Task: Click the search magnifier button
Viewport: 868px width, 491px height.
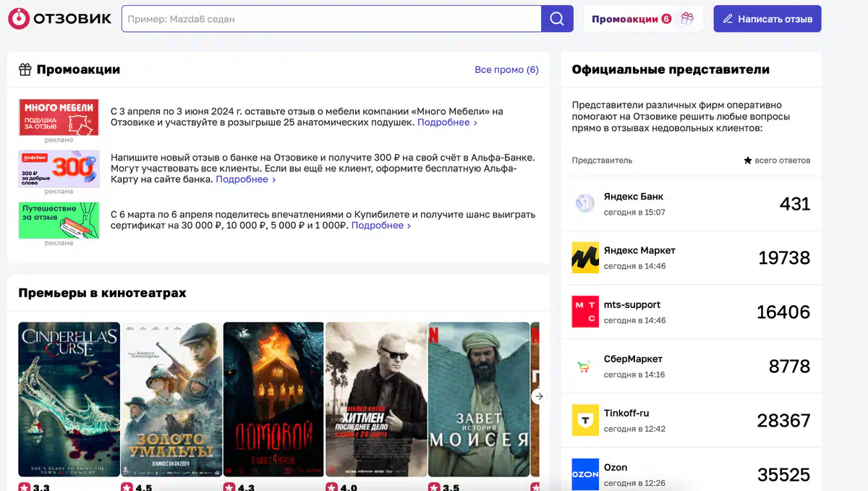Action: 557,19
